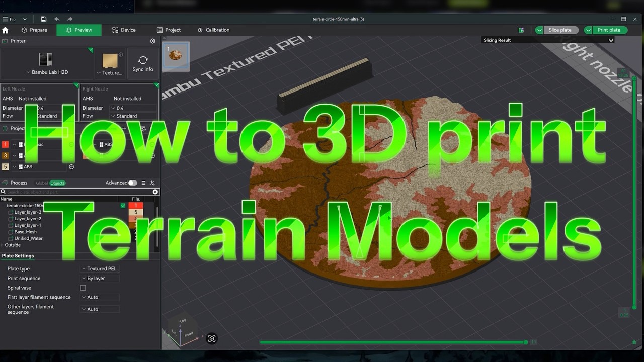Open the Right Nozzle Diameter dropdown
This screenshot has height=362, width=644.
[x=133, y=108]
